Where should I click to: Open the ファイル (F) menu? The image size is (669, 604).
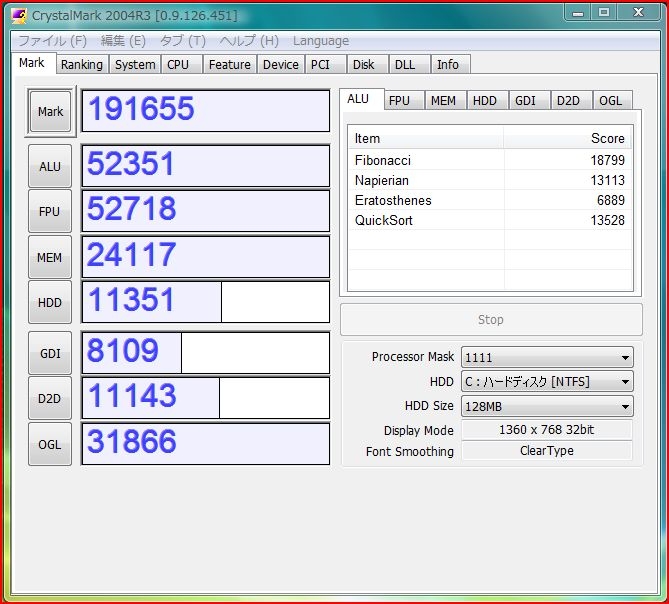(52, 41)
